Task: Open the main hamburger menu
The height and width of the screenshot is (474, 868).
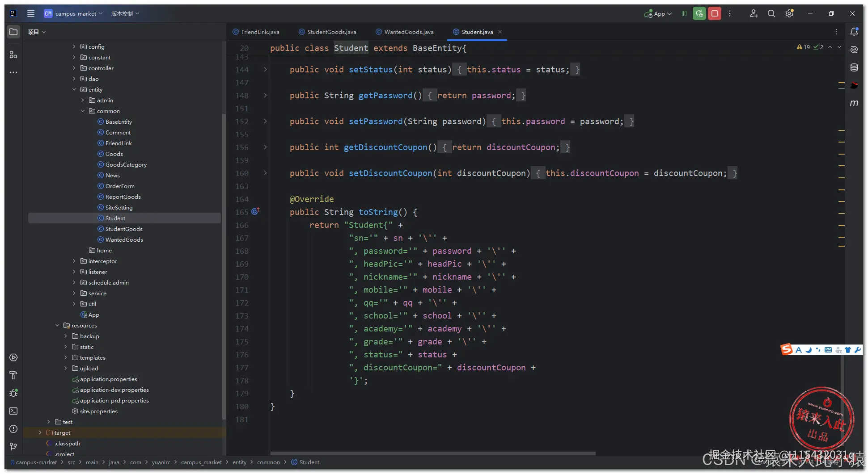Action: click(x=31, y=13)
